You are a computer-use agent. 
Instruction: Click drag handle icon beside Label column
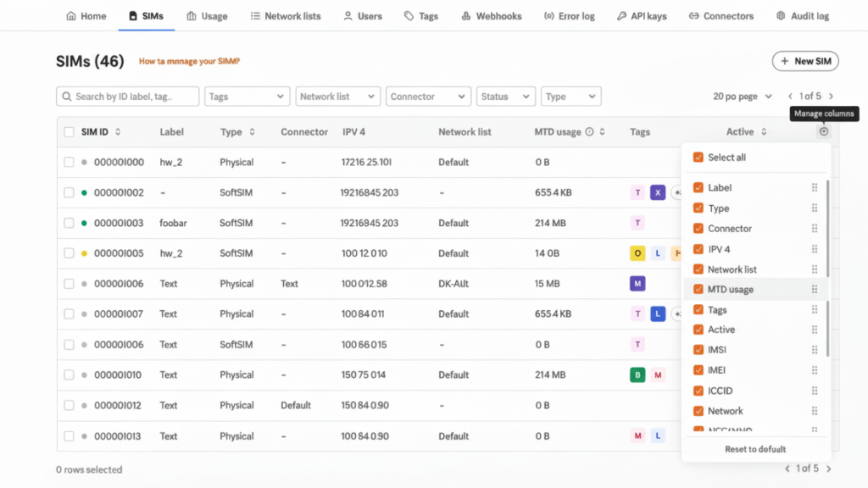point(814,188)
